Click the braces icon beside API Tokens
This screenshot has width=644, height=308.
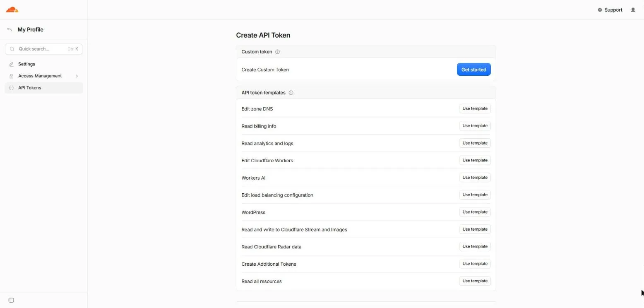coord(12,88)
